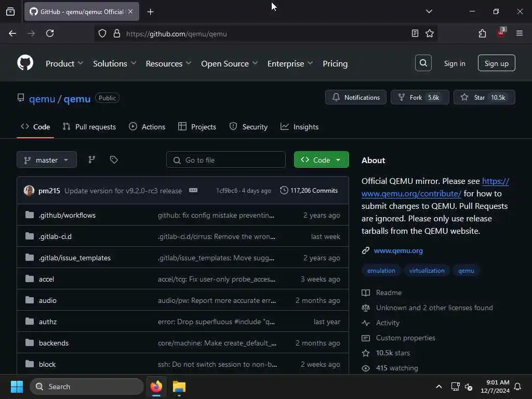Select the Code tab
532x399 pixels.
point(35,127)
